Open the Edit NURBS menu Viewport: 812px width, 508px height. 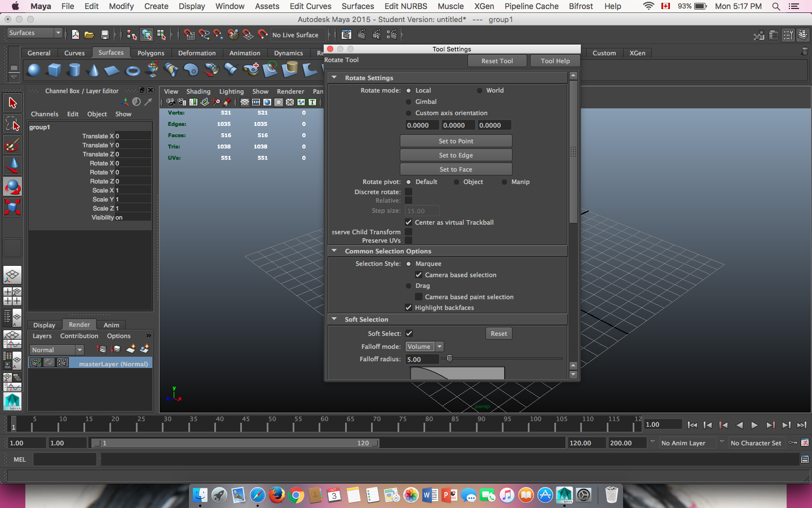point(405,6)
